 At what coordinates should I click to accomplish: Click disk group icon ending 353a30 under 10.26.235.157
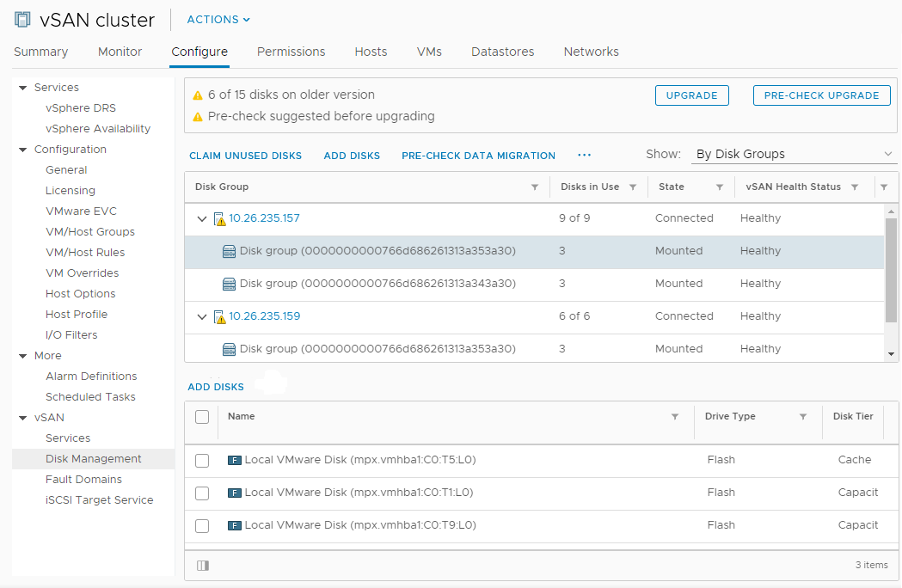point(229,251)
